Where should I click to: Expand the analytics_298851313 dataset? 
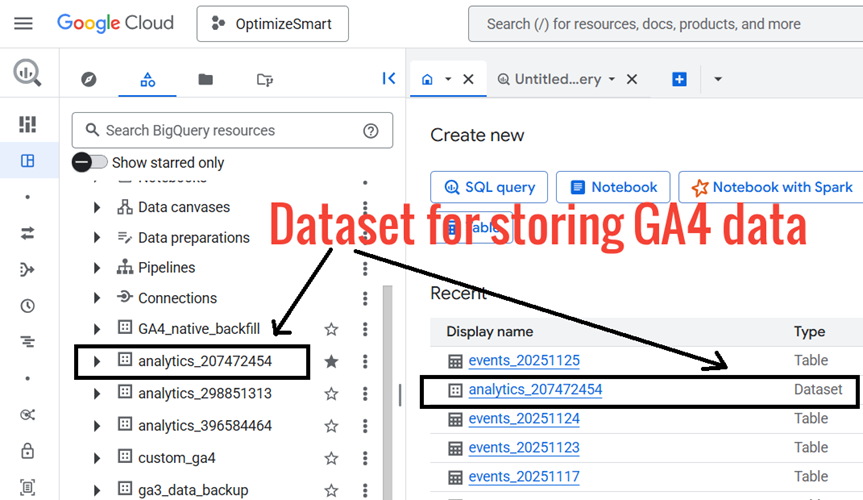click(97, 394)
